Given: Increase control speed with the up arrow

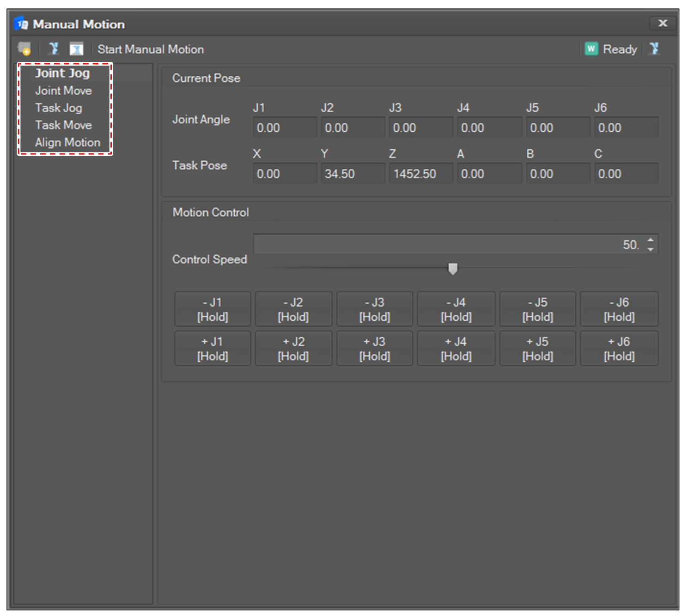Looking at the screenshot, I should pyautogui.click(x=651, y=240).
